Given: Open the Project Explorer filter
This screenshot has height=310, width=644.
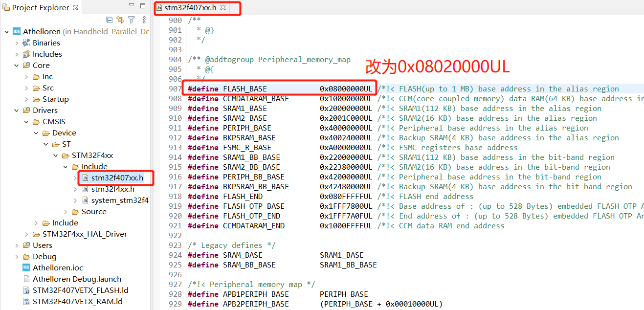Looking at the screenshot, I should 131,20.
